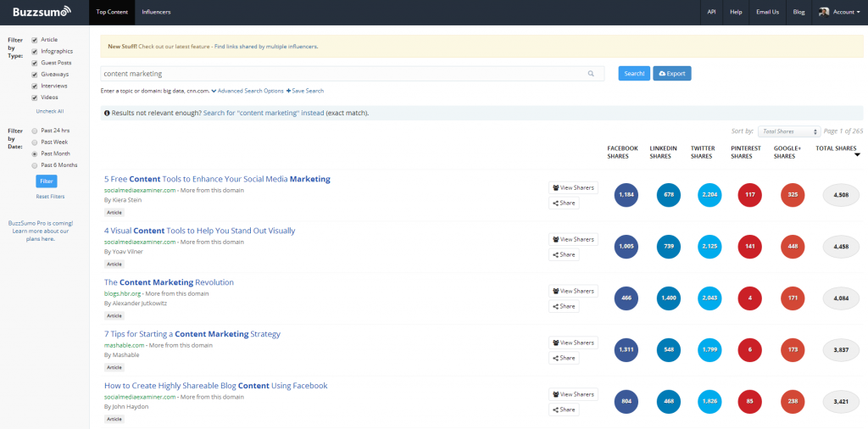Viewport: 868px width, 429px height.
Task: Click Email Us in top navigation
Action: pos(767,12)
